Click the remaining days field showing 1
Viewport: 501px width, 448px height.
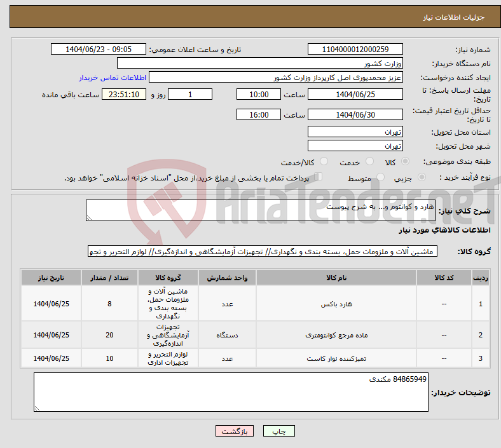[190, 95]
